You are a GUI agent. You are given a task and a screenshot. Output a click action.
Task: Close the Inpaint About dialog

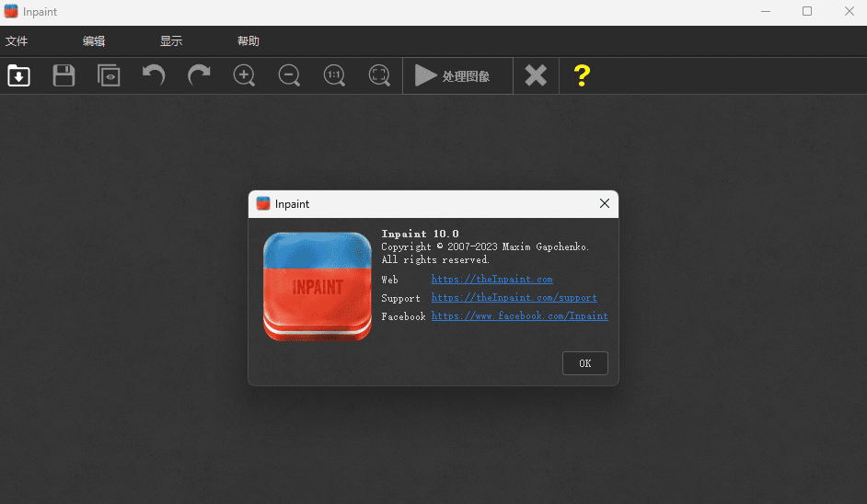tap(604, 203)
